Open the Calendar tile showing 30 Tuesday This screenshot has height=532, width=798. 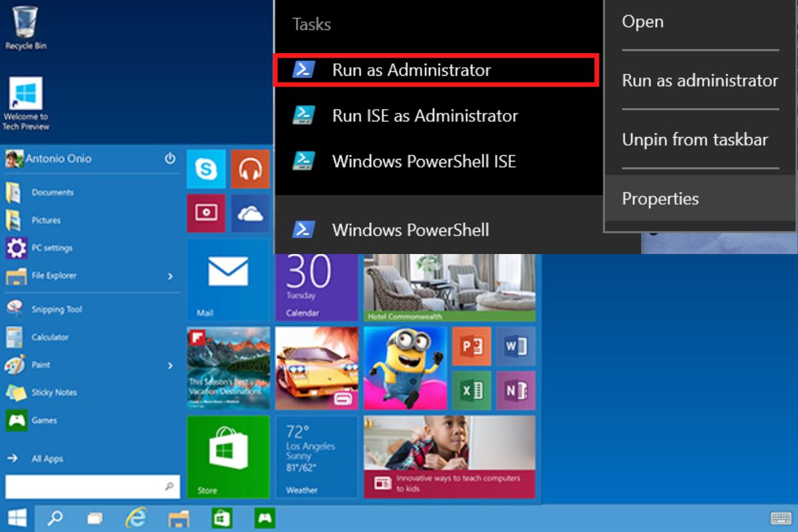317,286
